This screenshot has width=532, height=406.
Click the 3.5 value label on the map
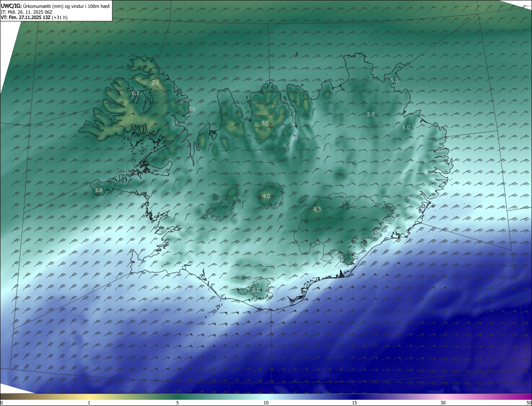(265, 123)
